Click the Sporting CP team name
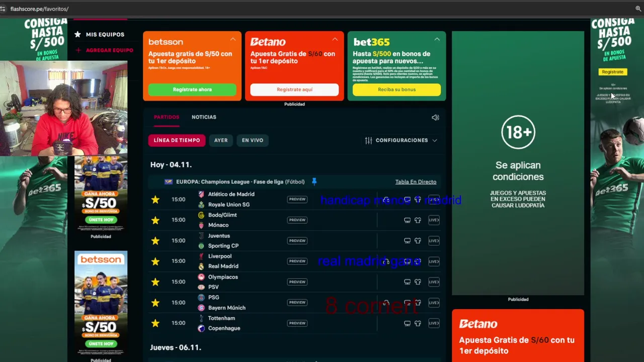 (223, 246)
